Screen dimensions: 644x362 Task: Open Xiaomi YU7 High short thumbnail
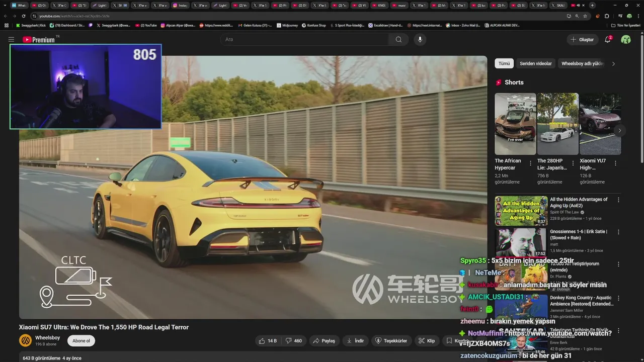coord(600,124)
